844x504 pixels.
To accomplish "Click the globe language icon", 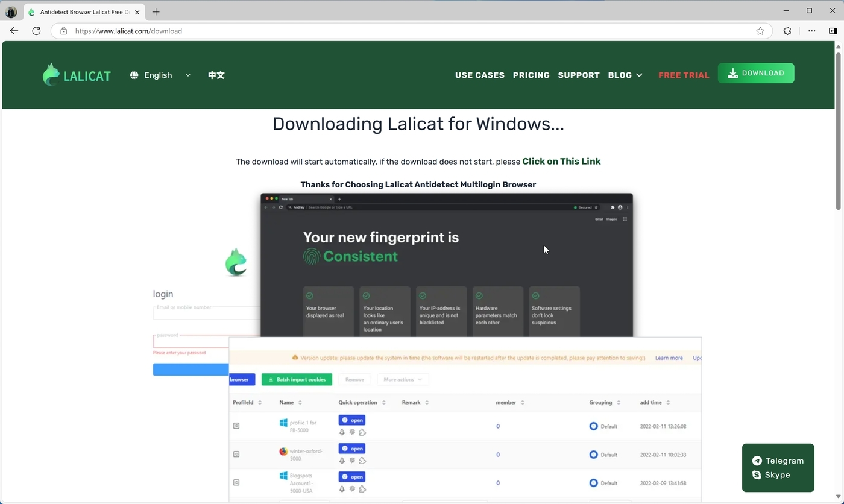I will click(x=134, y=75).
